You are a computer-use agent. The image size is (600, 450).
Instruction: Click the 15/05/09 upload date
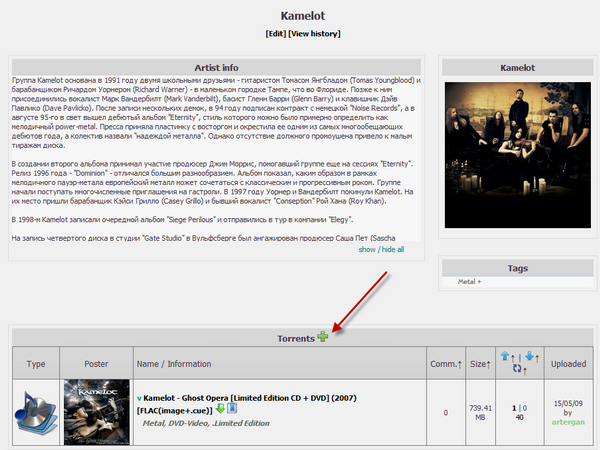point(568,403)
